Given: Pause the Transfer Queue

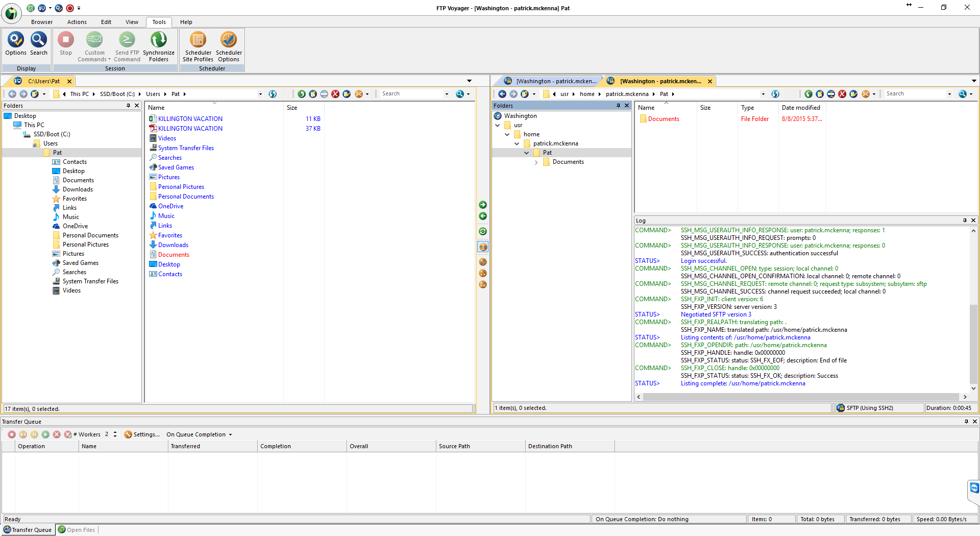Looking at the screenshot, I should click(x=34, y=434).
